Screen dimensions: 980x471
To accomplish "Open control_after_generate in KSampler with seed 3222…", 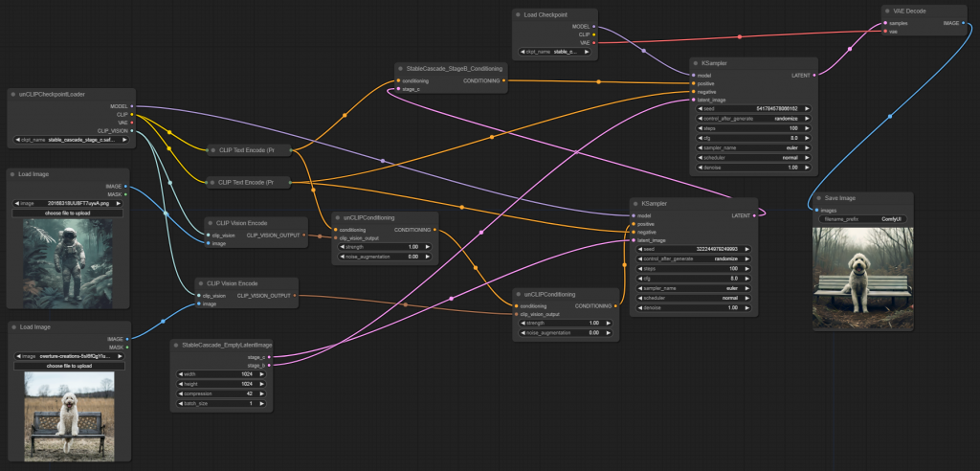I will coord(693,258).
